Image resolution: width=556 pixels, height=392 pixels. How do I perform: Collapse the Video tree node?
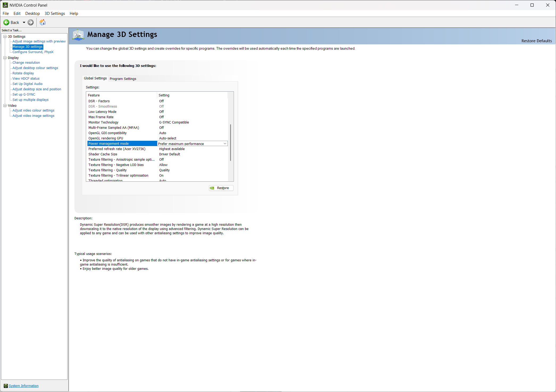click(5, 106)
